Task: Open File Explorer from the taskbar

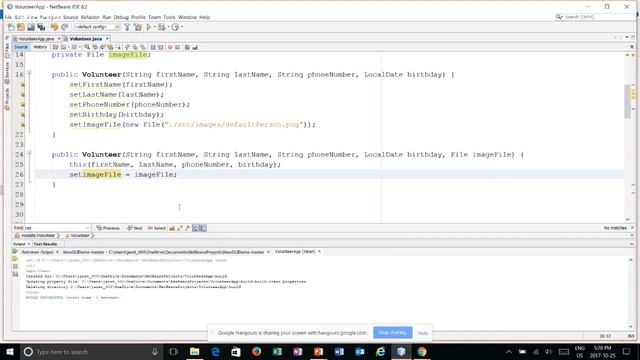Action: (x=194, y=351)
